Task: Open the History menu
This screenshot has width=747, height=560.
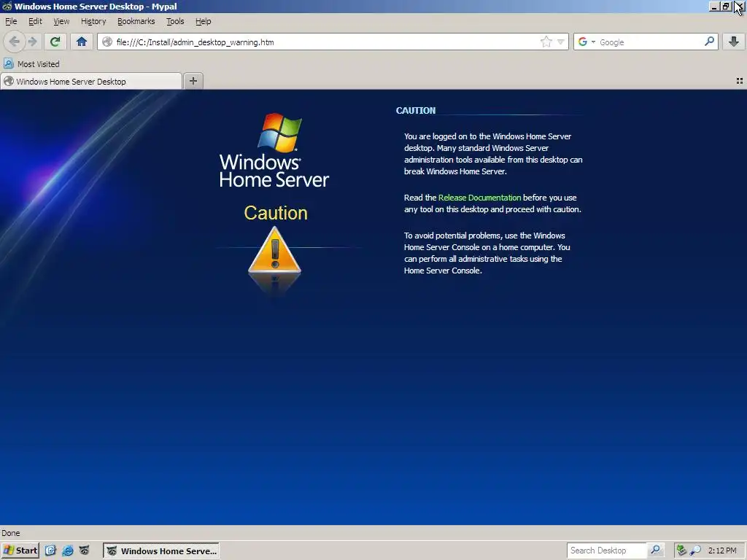Action: click(93, 21)
